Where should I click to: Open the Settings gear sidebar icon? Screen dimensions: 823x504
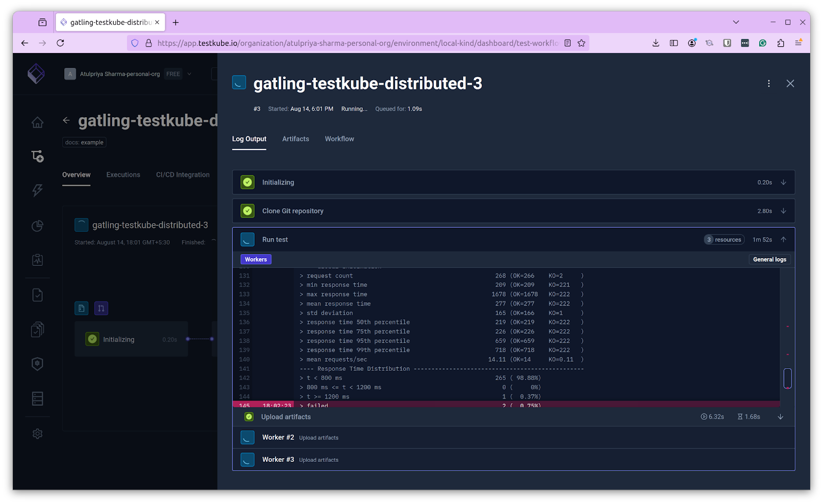[38, 434]
